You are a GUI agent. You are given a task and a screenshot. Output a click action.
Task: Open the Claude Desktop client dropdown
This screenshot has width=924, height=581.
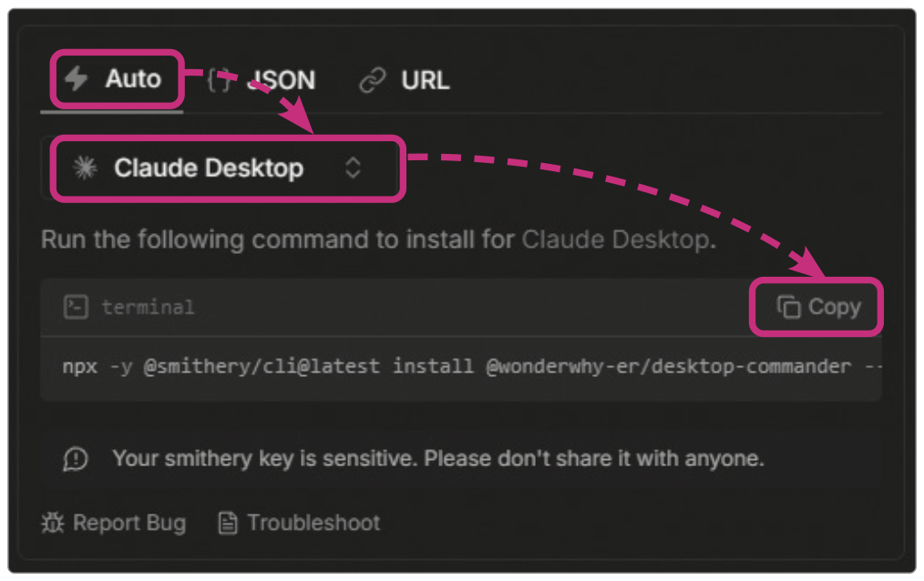pos(209,168)
